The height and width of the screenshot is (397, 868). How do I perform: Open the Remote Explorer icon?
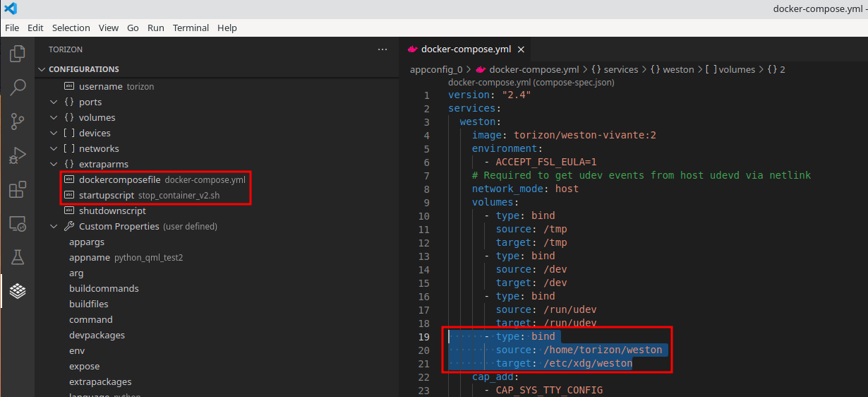coord(18,224)
